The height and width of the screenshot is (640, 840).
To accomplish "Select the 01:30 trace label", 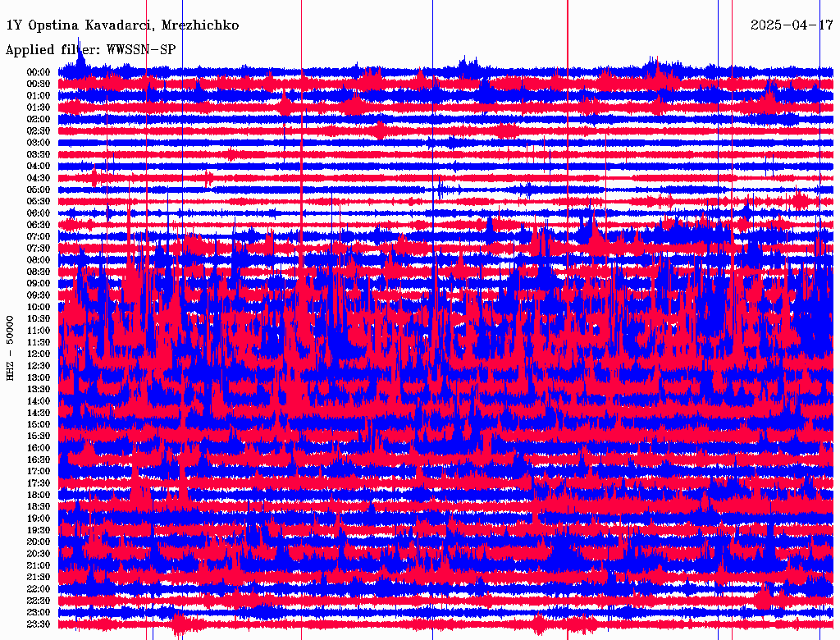I will (38, 107).
